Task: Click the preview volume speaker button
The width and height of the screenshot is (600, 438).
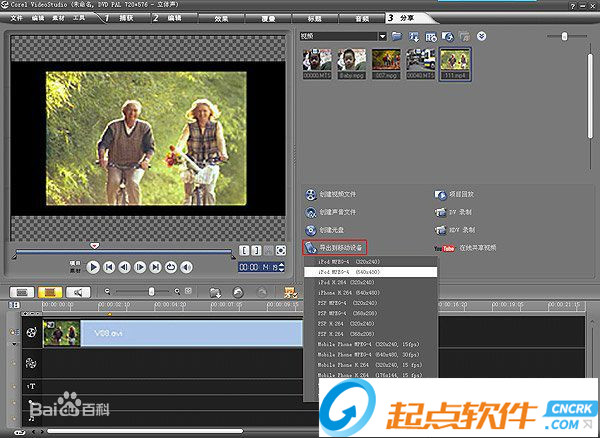Action: pos(186,267)
